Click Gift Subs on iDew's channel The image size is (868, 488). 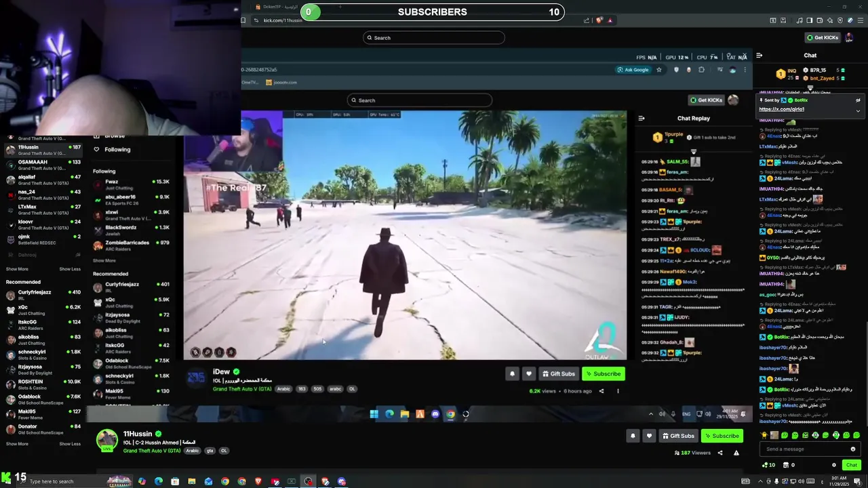[559, 373]
